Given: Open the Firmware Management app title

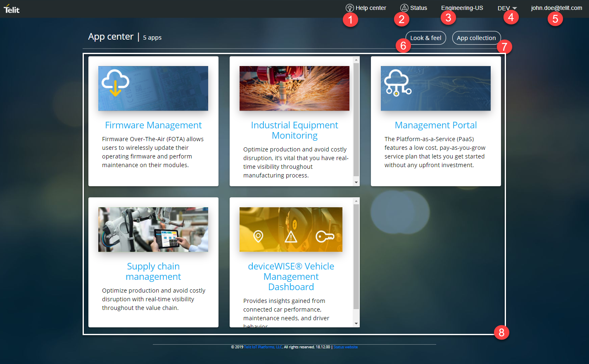Looking at the screenshot, I should pos(153,125).
